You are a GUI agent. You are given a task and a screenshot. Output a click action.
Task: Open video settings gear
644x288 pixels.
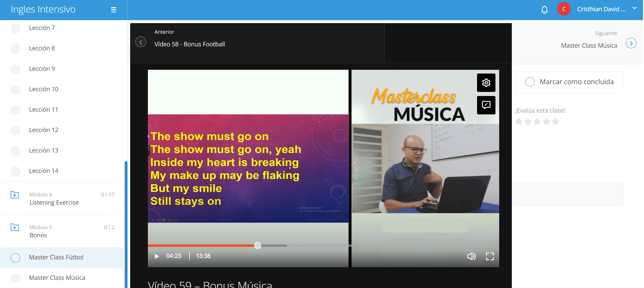(486, 83)
